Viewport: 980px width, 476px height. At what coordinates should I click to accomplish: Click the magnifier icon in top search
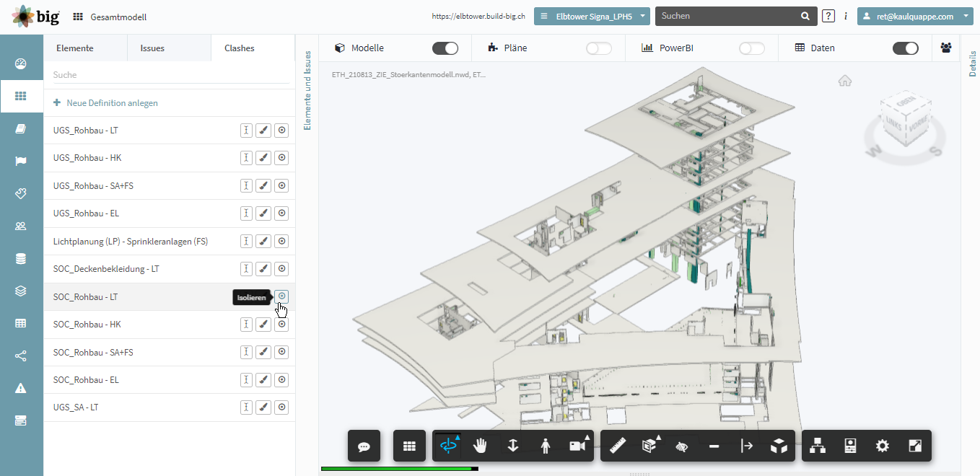[805, 16]
